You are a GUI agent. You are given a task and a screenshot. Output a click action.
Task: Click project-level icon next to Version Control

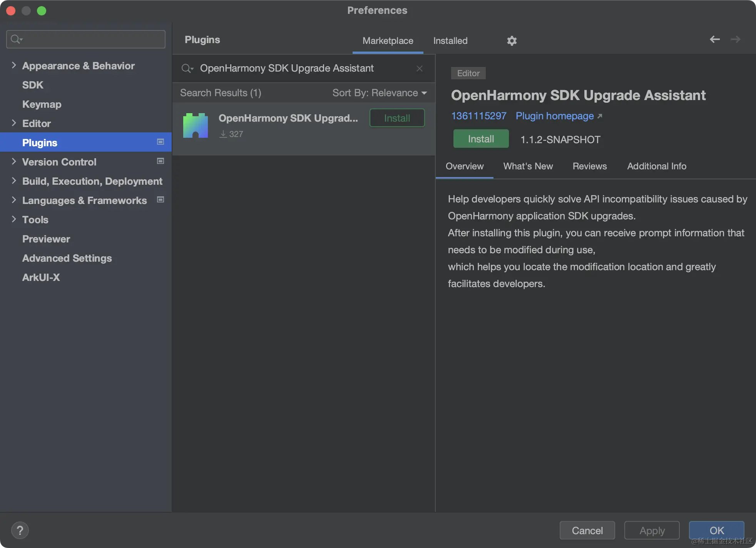(x=161, y=161)
